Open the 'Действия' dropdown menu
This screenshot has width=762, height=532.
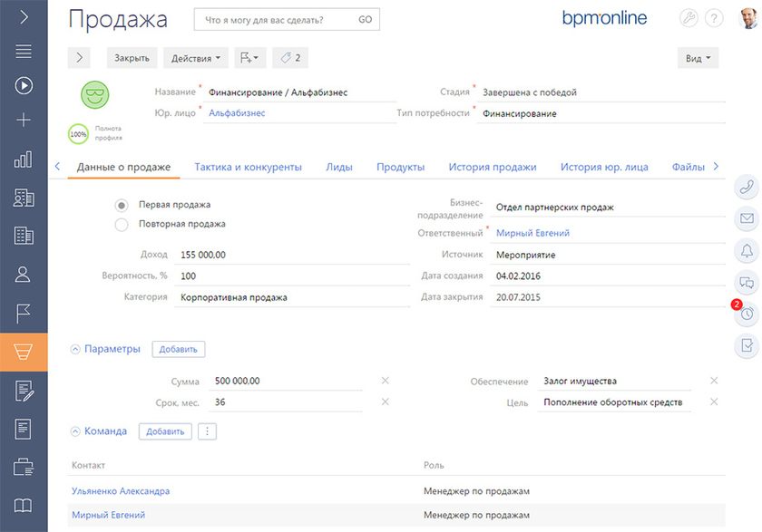[195, 58]
